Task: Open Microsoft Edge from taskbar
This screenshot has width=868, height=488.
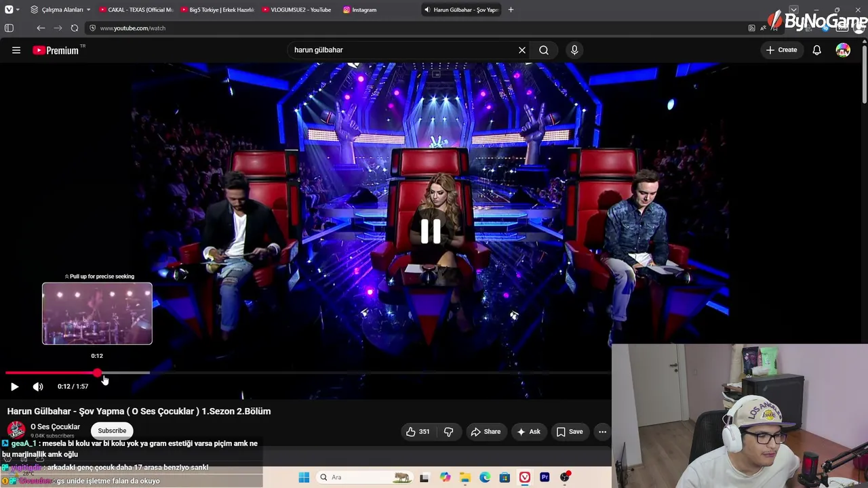Action: (x=485, y=477)
